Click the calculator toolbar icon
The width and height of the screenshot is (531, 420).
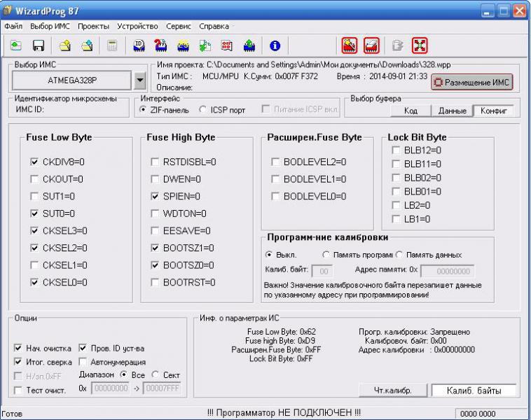tap(112, 45)
